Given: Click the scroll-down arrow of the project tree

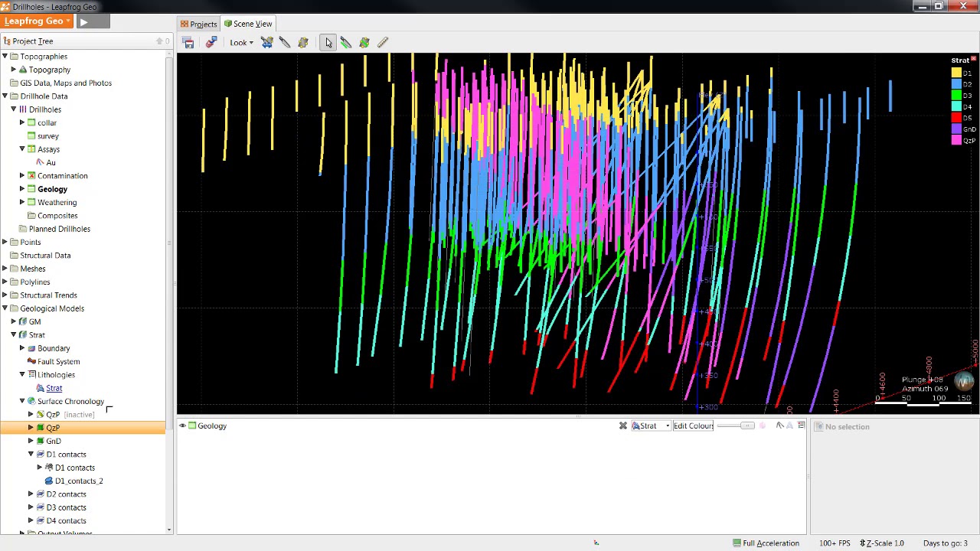Looking at the screenshot, I should [x=169, y=530].
